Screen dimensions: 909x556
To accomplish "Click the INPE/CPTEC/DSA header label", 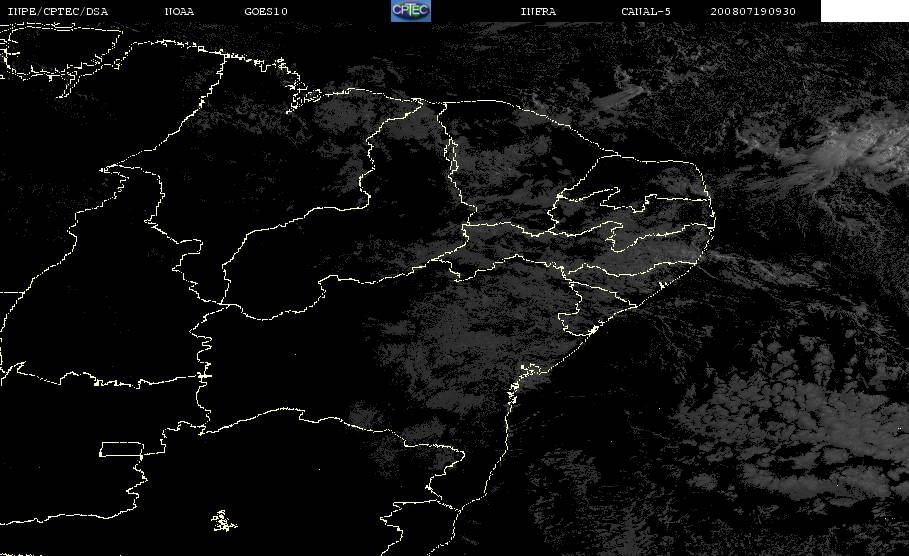I will [x=57, y=12].
